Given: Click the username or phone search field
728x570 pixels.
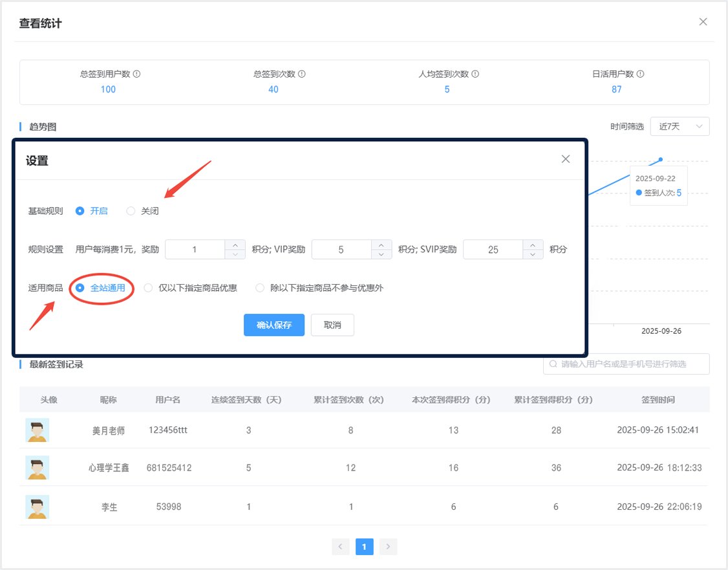Looking at the screenshot, I should [630, 364].
